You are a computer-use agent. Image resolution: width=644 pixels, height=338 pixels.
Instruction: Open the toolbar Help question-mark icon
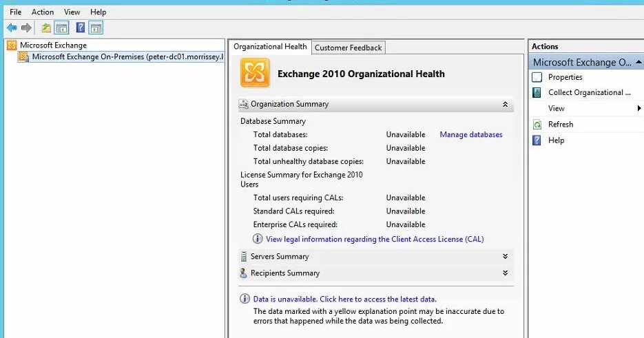81,28
